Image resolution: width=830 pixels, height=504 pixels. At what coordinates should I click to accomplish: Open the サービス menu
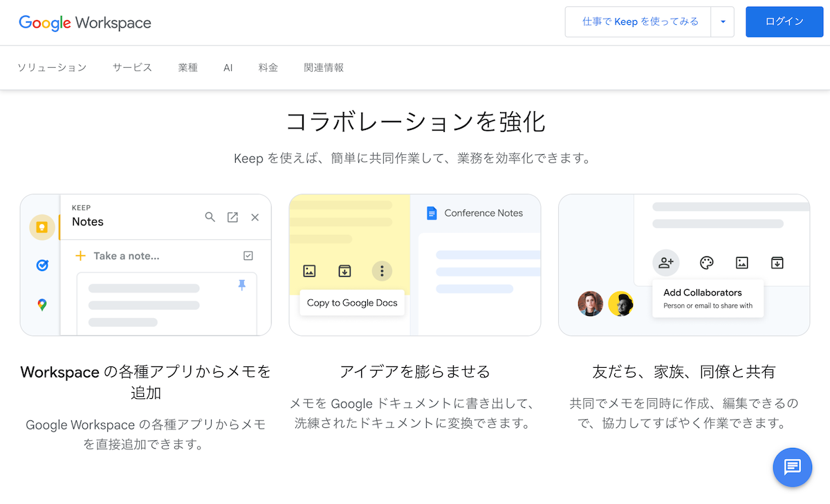tap(132, 68)
